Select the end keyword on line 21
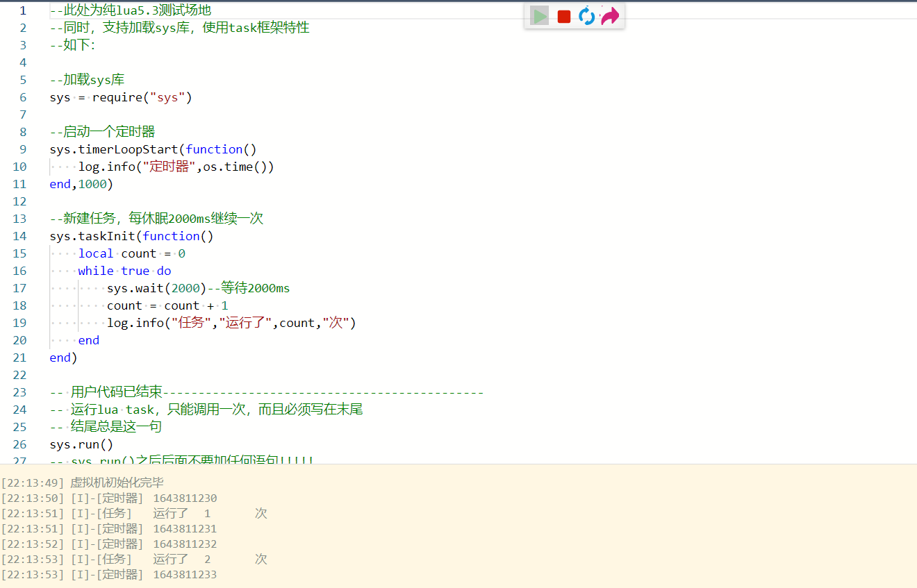The height and width of the screenshot is (588, 917). [x=59, y=357]
